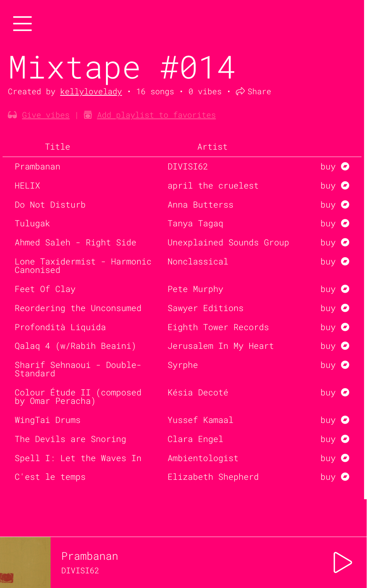367x588 pixels.
Task: Select the Do Not Disturb track
Action: pos(50,205)
